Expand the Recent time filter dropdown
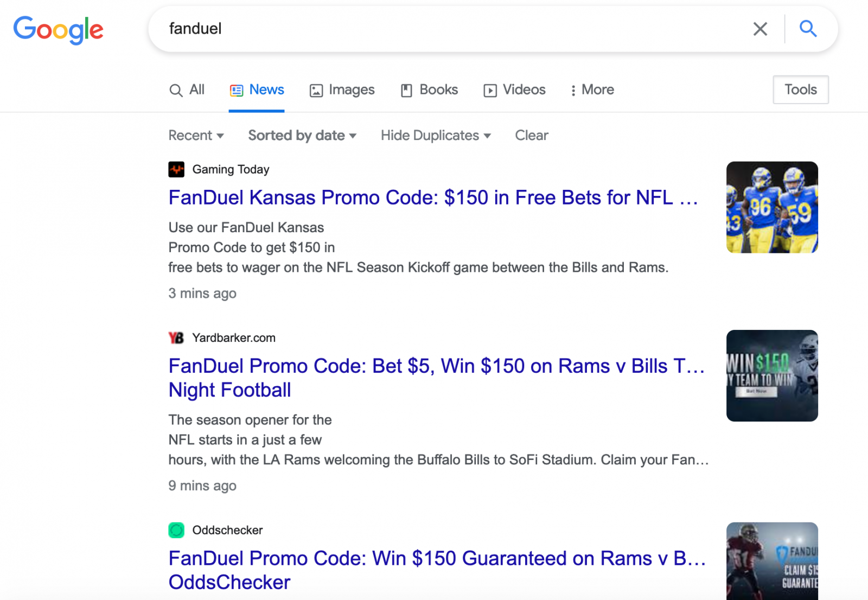Image resolution: width=868 pixels, height=600 pixels. coord(196,135)
